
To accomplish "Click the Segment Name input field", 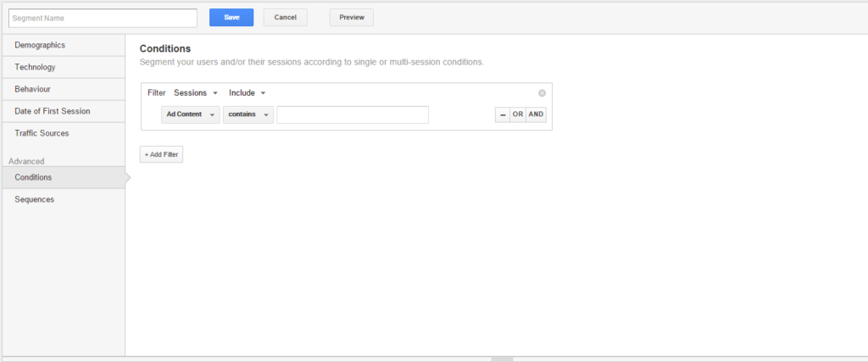I will [101, 18].
